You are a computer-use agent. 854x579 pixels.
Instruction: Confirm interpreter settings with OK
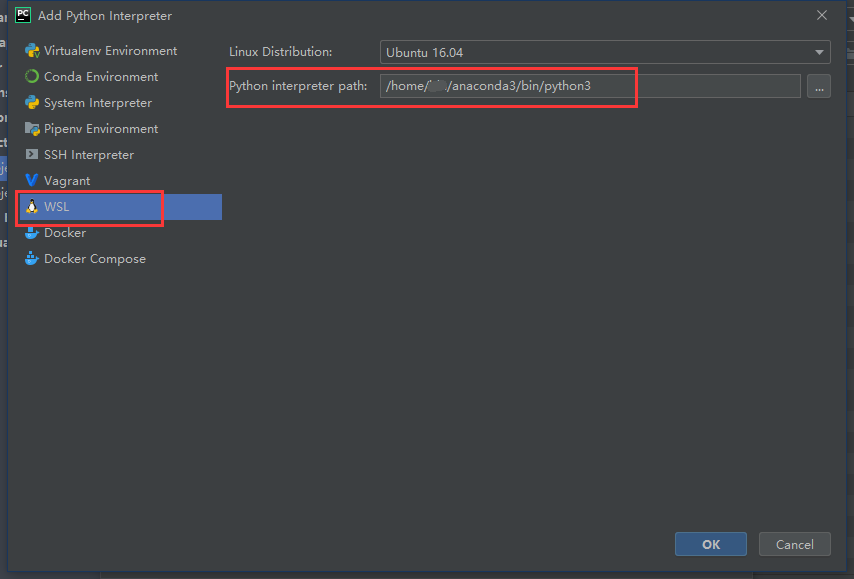pos(710,544)
